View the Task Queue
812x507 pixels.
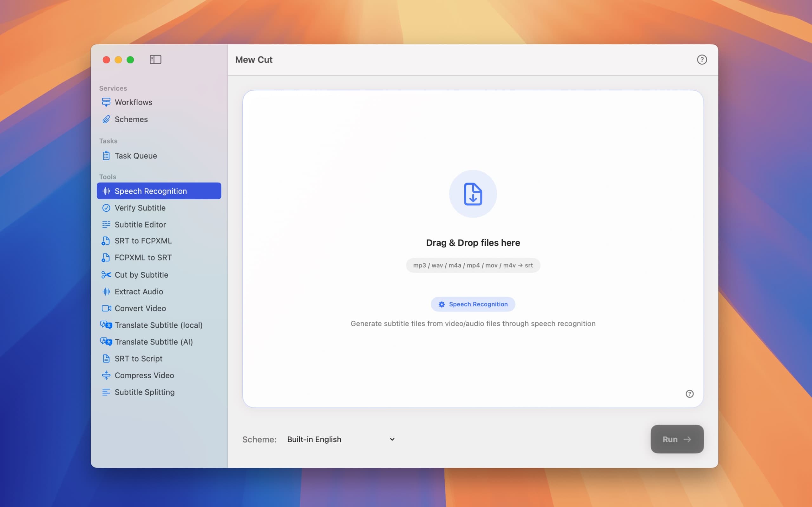point(135,155)
